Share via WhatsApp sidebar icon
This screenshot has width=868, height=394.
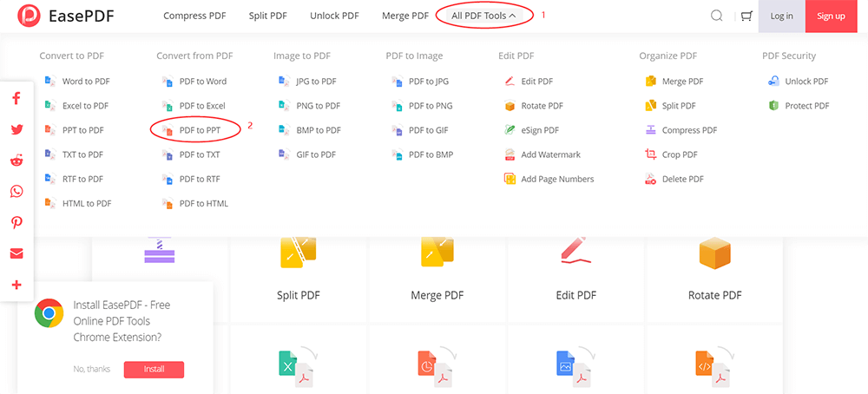click(x=16, y=192)
